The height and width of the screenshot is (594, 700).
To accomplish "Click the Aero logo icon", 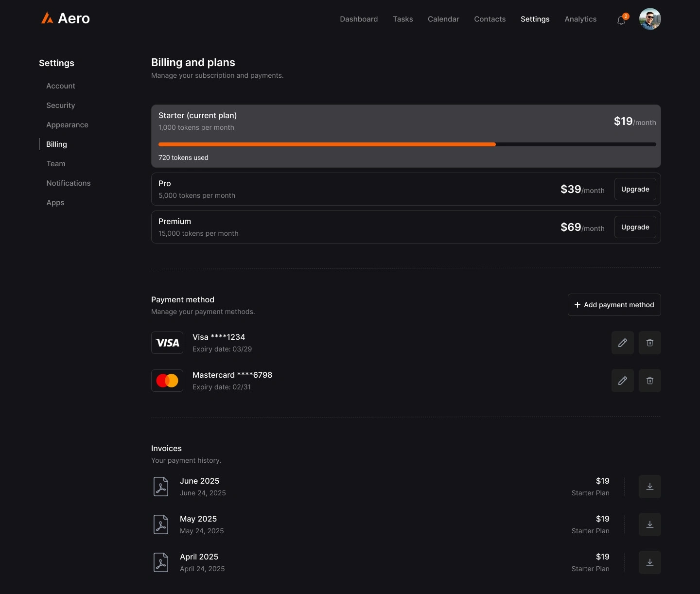I will coord(47,18).
